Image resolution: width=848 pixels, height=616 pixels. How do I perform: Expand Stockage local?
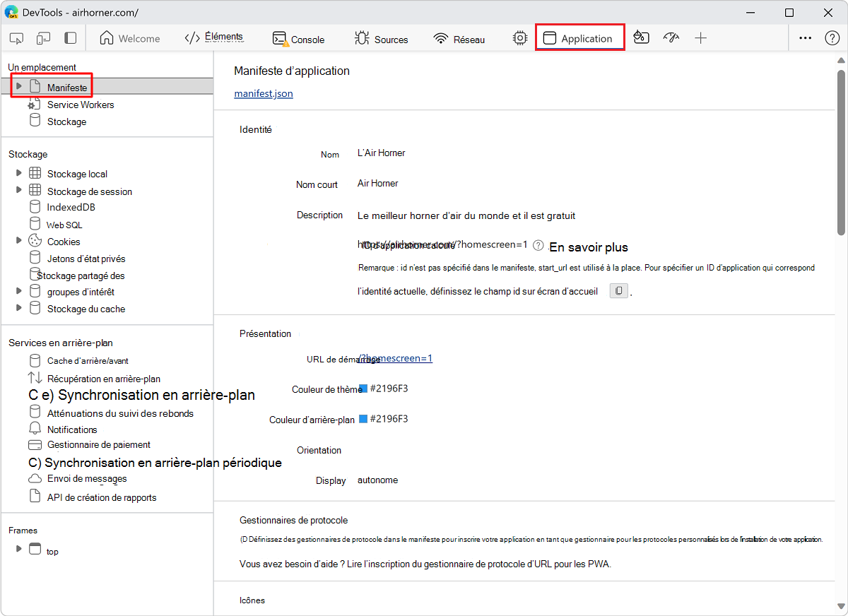[19, 172]
